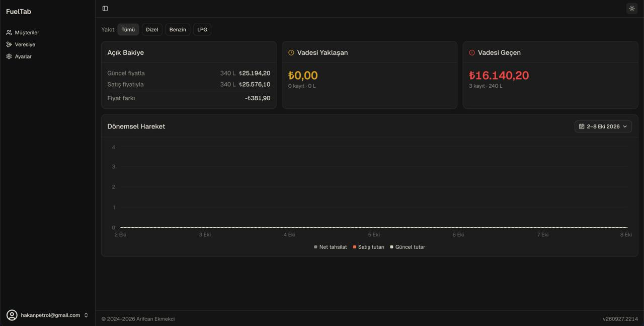Image resolution: width=644 pixels, height=326 pixels.
Task: Click the Fiyat farkı -₺381,90 value
Action: click(x=258, y=98)
